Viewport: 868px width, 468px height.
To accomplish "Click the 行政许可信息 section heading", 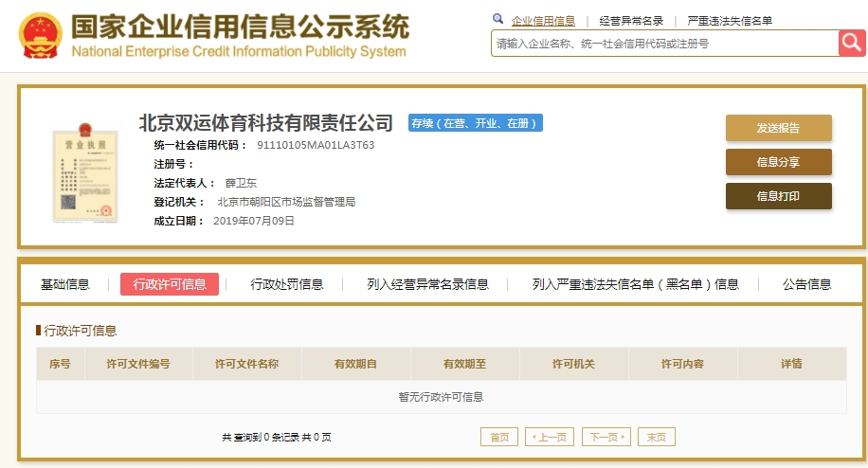I will click(81, 331).
